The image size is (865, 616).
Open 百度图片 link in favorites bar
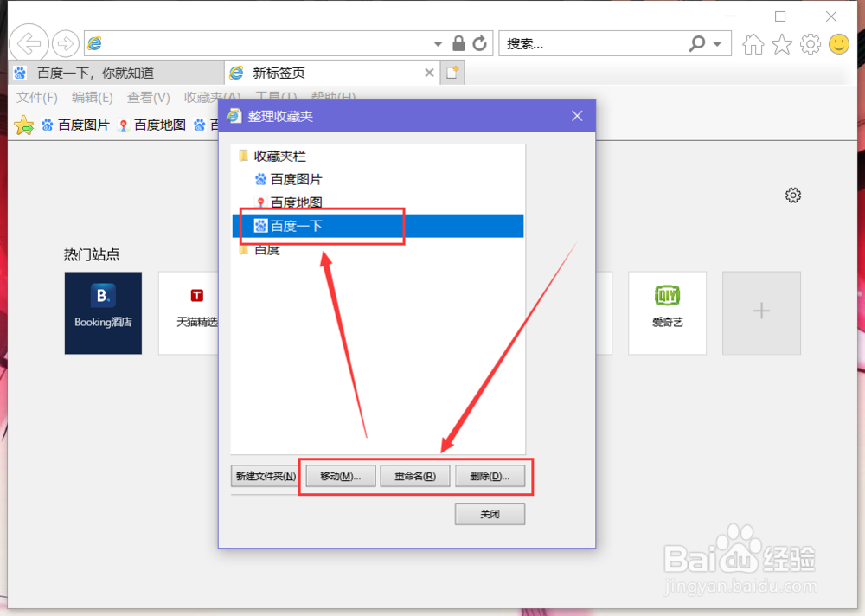75,125
